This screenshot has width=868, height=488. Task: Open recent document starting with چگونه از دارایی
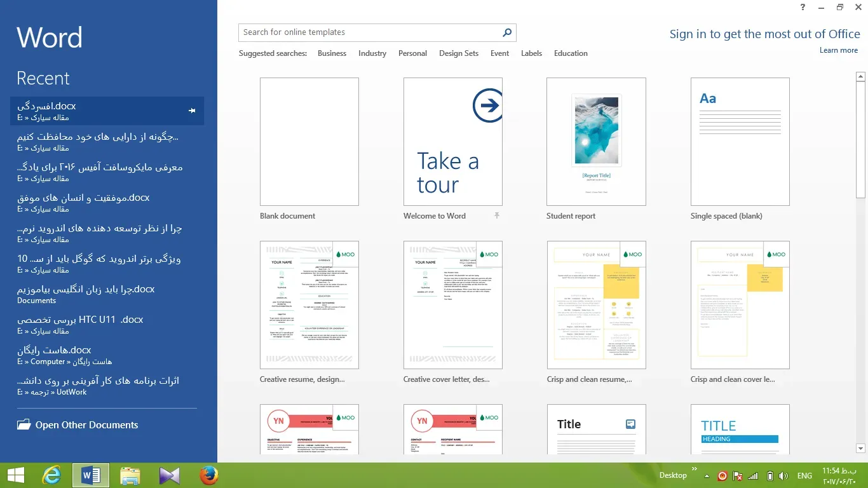pyautogui.click(x=107, y=142)
